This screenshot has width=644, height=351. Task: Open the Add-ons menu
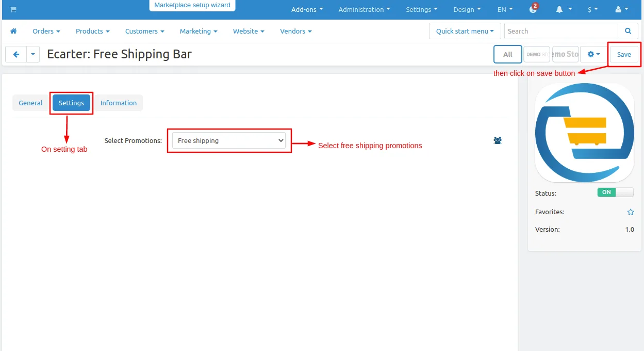click(307, 9)
